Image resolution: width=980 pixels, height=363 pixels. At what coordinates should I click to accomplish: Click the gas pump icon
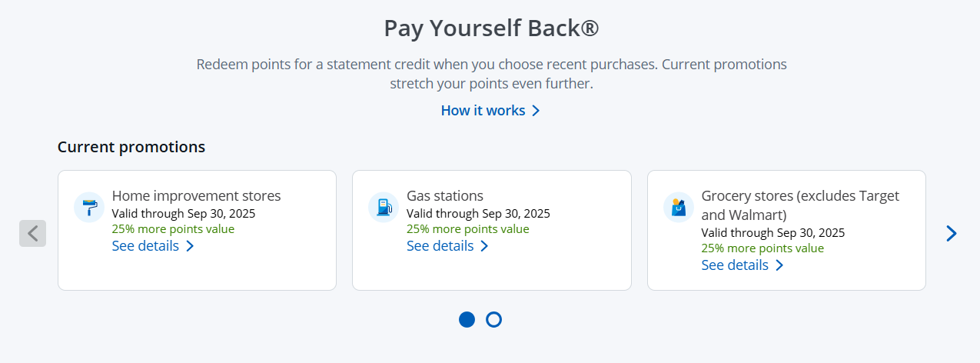tap(384, 207)
